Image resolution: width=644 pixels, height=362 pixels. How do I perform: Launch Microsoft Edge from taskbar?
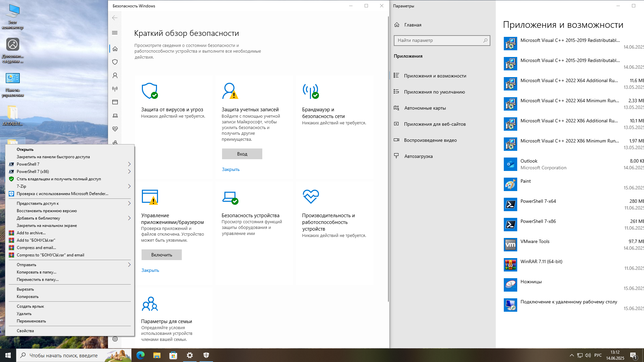click(x=141, y=355)
